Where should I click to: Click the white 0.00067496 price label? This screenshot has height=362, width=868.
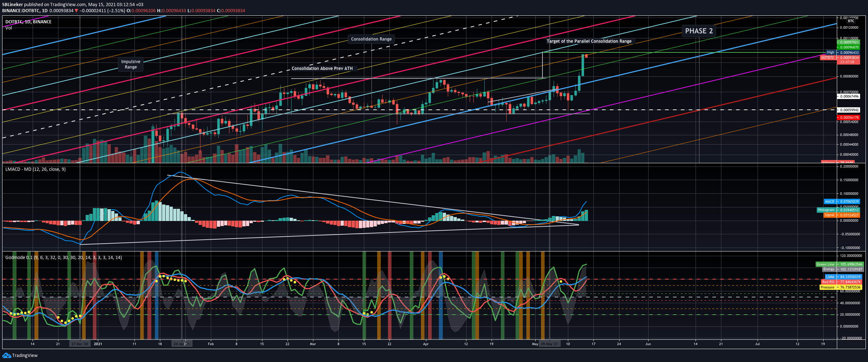tap(848, 97)
